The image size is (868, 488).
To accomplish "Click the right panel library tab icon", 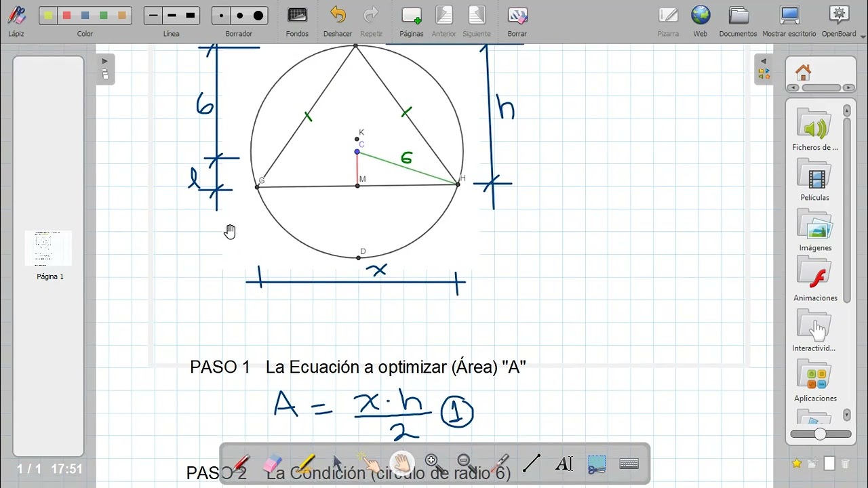I will coord(764,74).
